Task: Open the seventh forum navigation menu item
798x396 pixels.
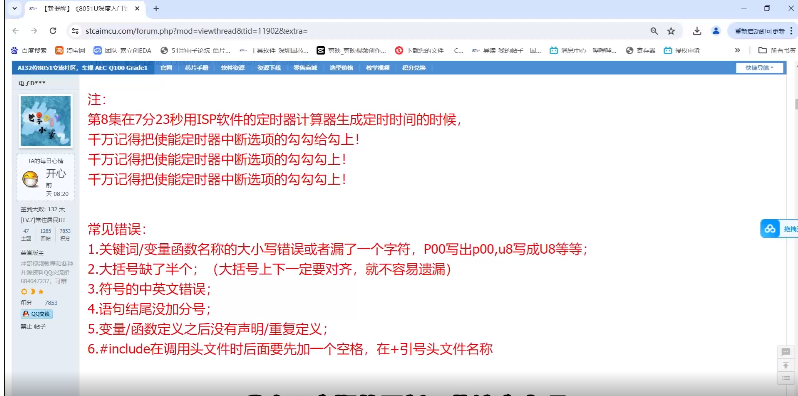Action: [x=378, y=67]
